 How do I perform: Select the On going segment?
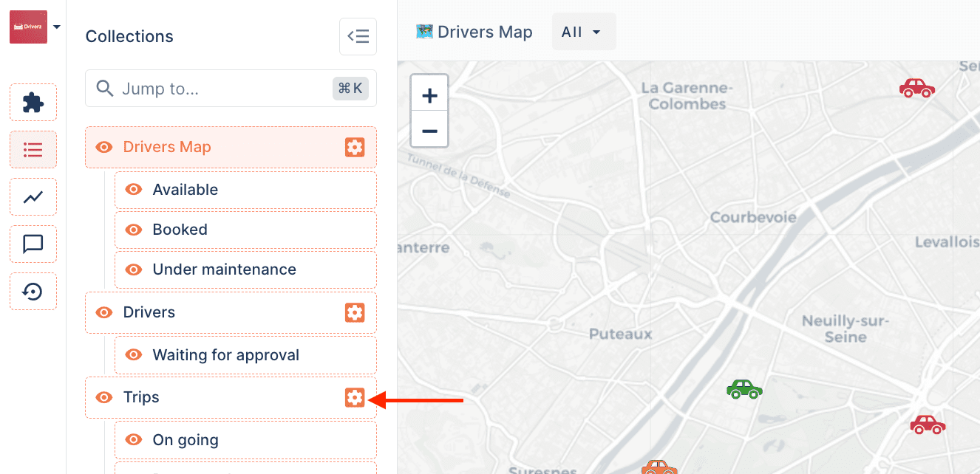point(186,440)
